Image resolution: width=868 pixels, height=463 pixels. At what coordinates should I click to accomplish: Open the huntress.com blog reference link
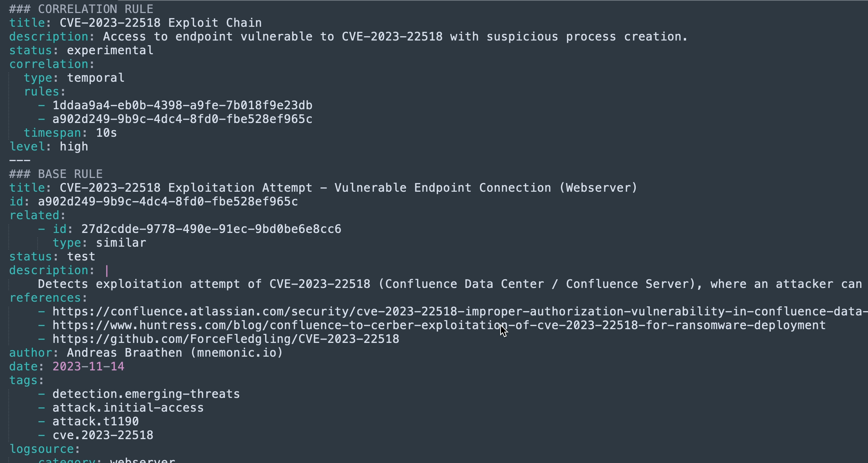coord(439,325)
